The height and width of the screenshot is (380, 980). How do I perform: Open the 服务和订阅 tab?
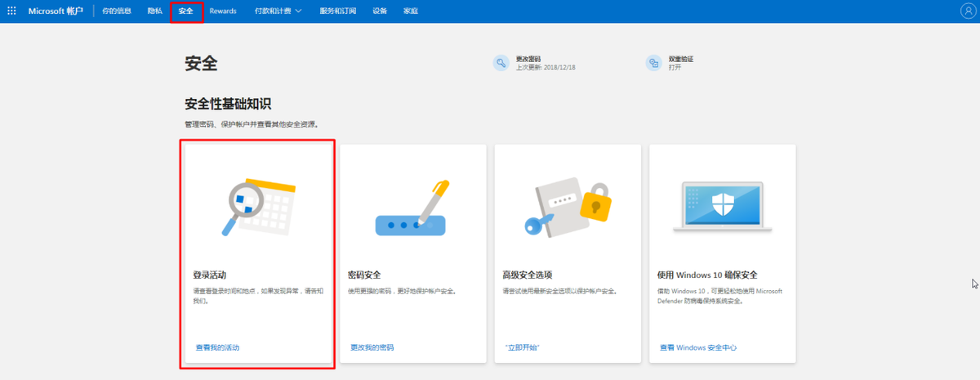pyautogui.click(x=337, y=11)
